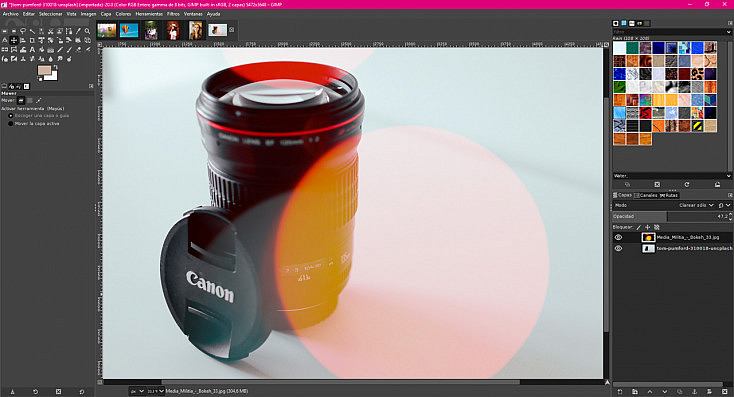The width and height of the screenshot is (734, 397).
Task: Open the Filtros menu
Action: point(173,14)
